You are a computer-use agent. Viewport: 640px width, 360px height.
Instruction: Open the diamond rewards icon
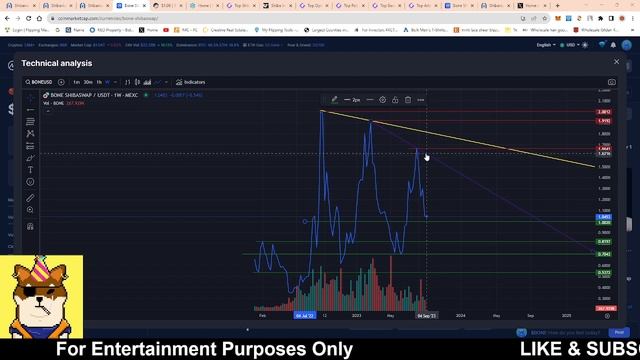[x=602, y=45]
